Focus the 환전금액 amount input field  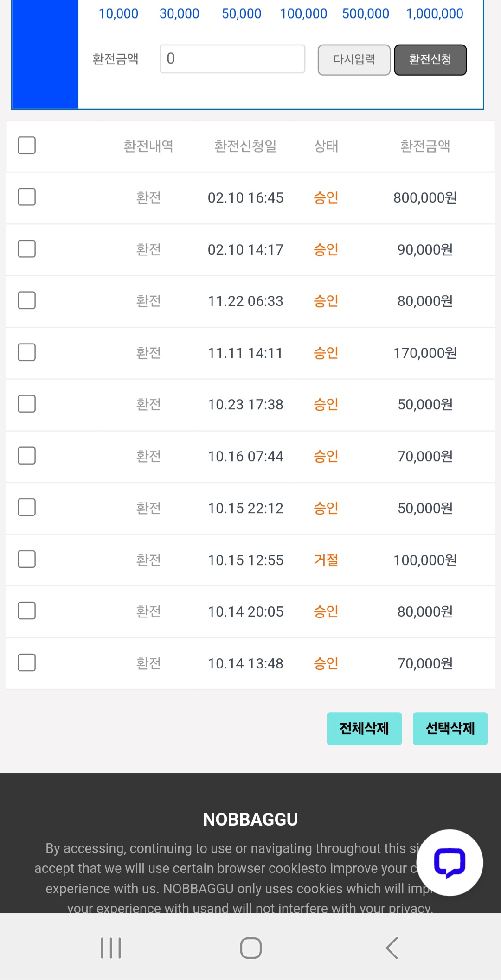232,59
